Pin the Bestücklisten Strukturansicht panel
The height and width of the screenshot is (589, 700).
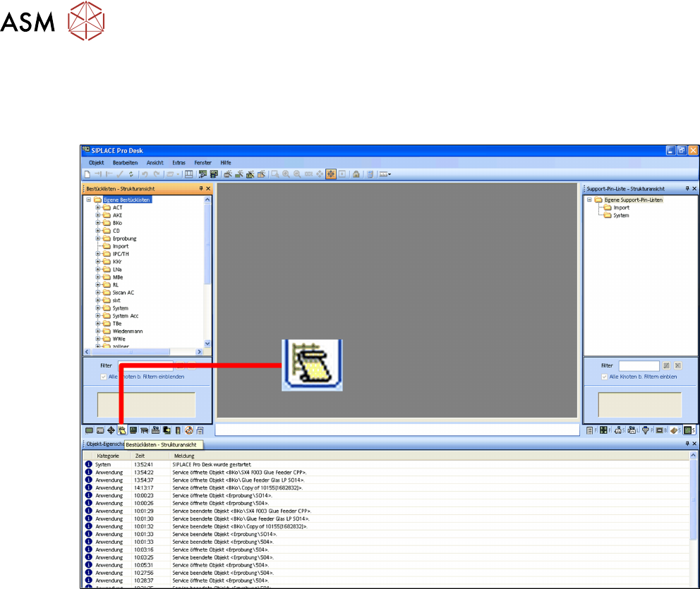[201, 189]
